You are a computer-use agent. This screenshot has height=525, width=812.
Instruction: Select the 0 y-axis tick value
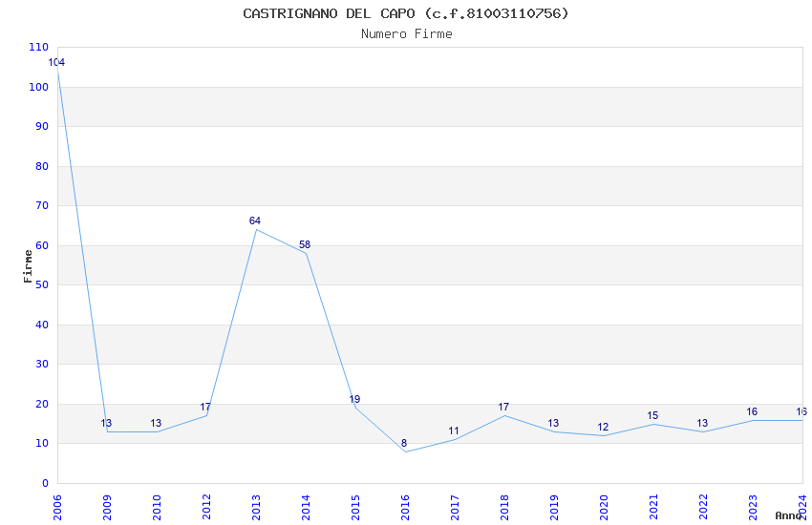point(46,483)
